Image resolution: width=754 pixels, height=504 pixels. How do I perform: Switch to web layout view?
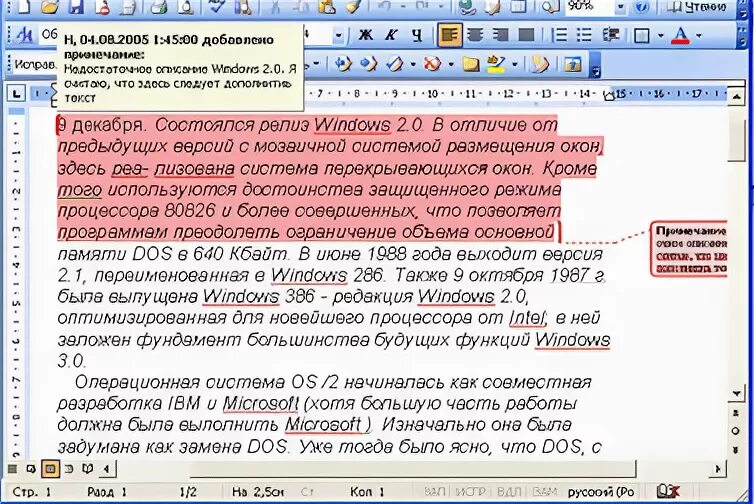pos(32,468)
